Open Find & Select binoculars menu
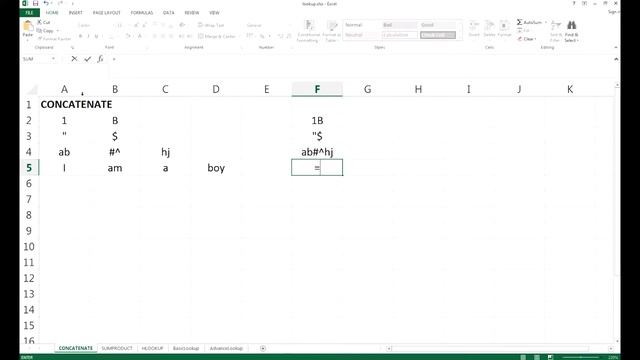Viewport: 640px width, 360px height. [x=571, y=31]
